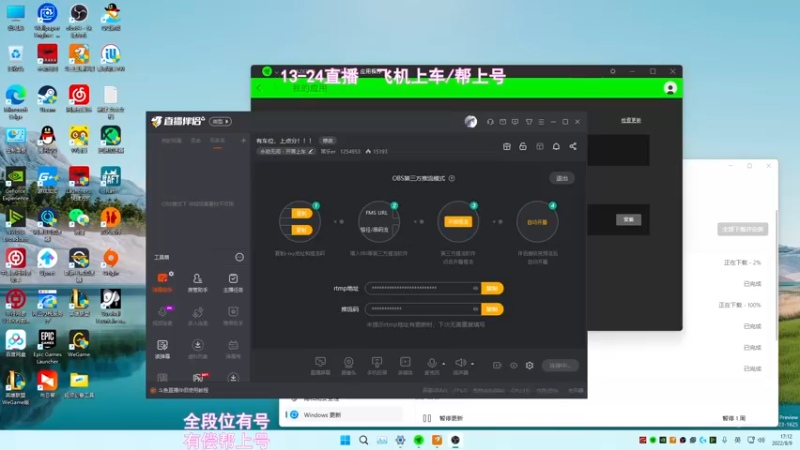
Task: Reveal the hidden 推流码 eye icon
Action: pos(475,309)
